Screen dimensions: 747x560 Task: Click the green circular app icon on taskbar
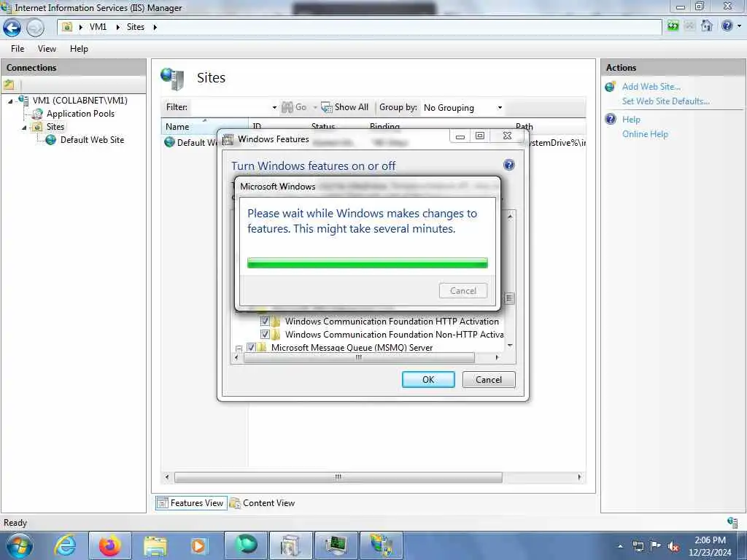[247, 544]
